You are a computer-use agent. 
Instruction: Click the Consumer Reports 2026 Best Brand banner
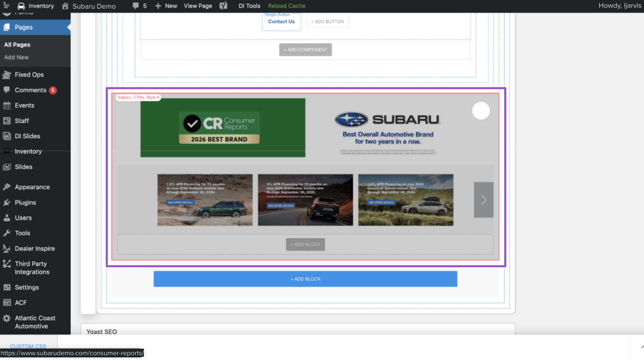click(x=223, y=128)
